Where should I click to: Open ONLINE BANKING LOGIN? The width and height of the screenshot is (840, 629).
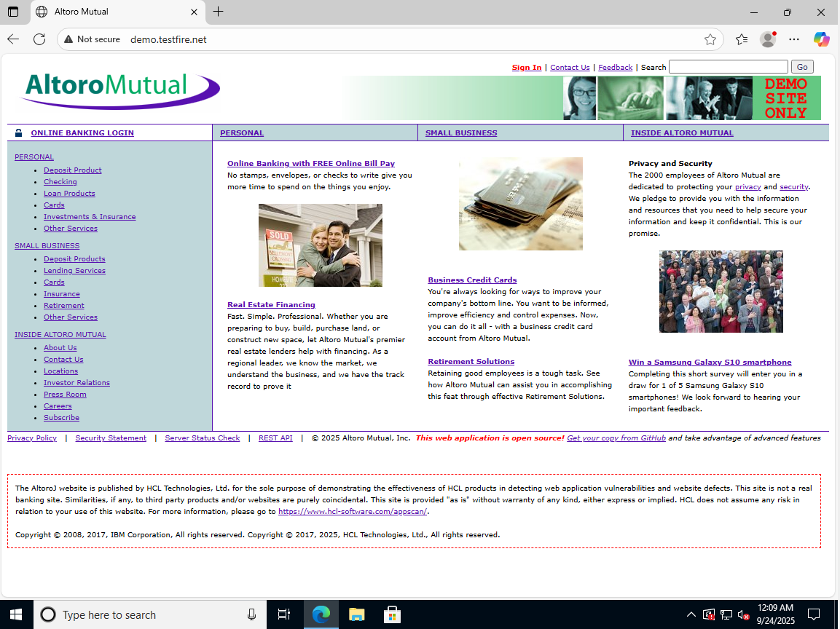(82, 132)
